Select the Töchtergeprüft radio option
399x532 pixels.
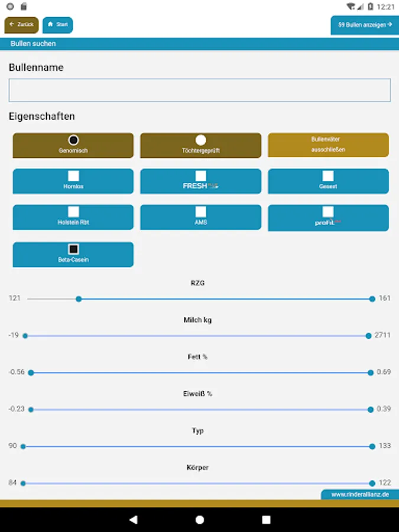(200, 141)
